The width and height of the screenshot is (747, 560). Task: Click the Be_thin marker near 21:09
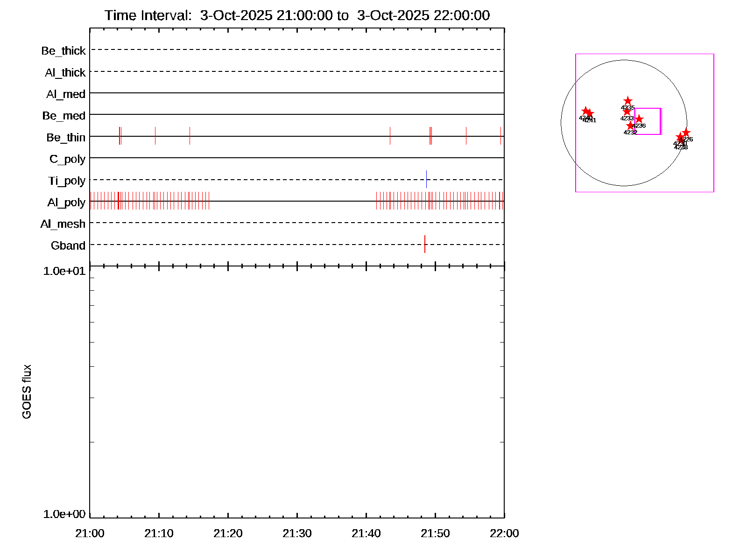(155, 136)
